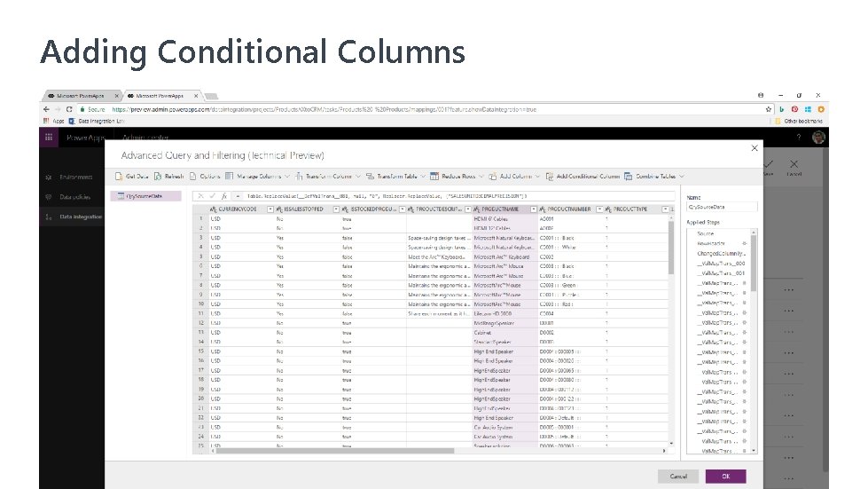Open the CURRENCYCODE column filter dropdown

point(270,209)
